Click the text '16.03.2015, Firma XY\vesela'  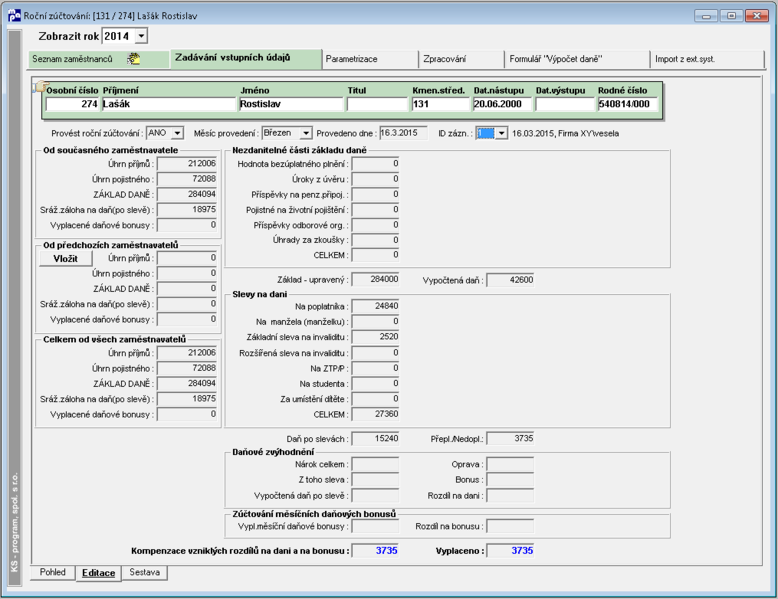[x=565, y=133]
